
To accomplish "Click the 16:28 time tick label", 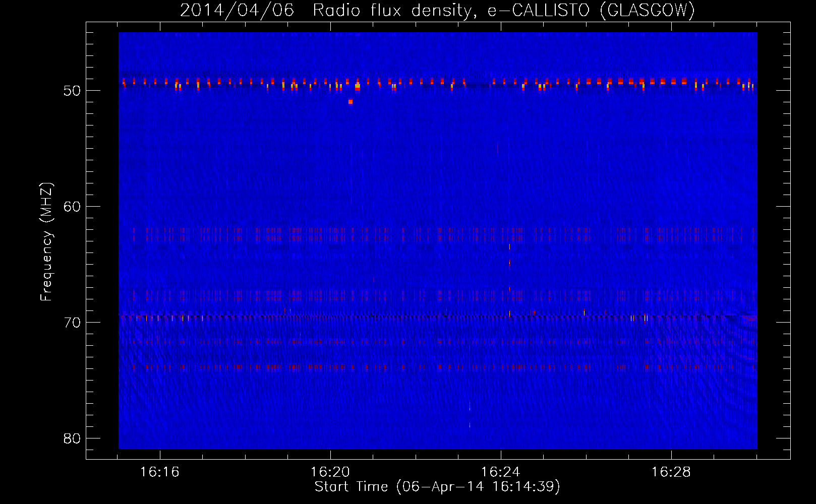I will coord(671,472).
